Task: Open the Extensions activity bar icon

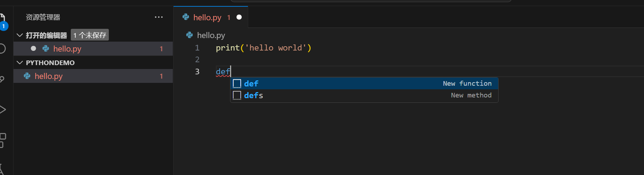Action: click(x=2, y=140)
